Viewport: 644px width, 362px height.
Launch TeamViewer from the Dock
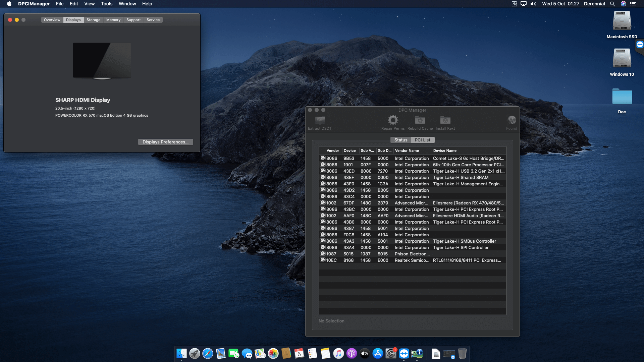pyautogui.click(x=404, y=354)
